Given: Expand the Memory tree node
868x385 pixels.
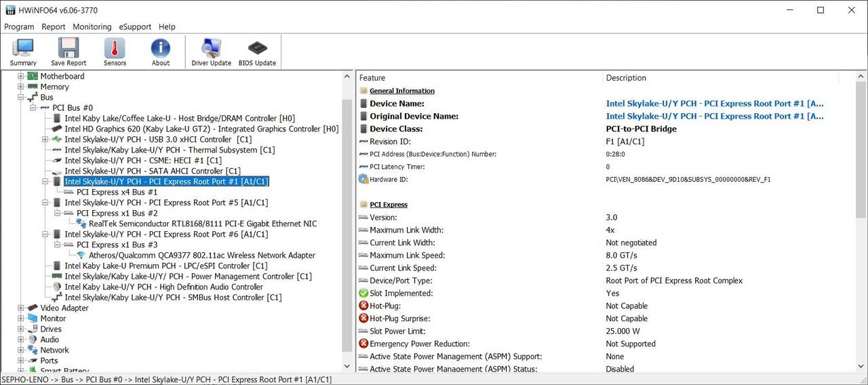Looking at the screenshot, I should 21,87.
